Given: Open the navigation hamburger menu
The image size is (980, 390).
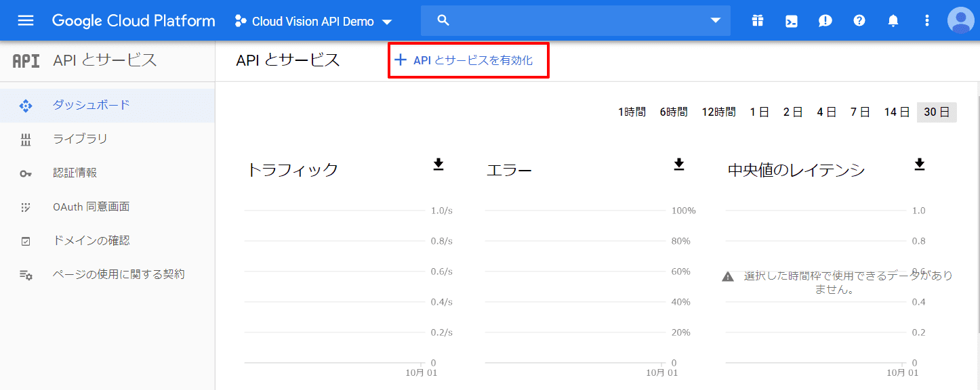Looking at the screenshot, I should click(26, 20).
